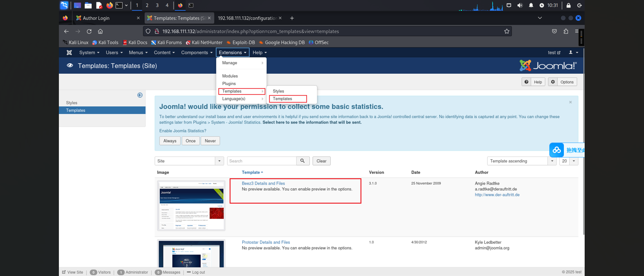The image size is (644, 276).
Task: Close the 192.168.111.132/configuration tab
Action: point(280,18)
